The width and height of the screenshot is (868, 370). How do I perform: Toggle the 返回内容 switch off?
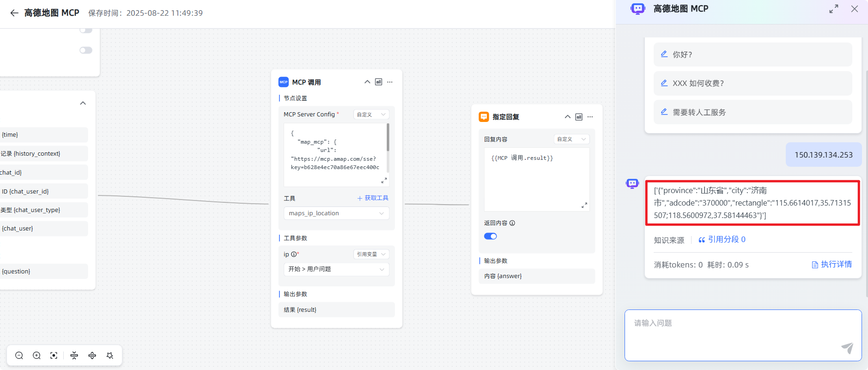491,236
